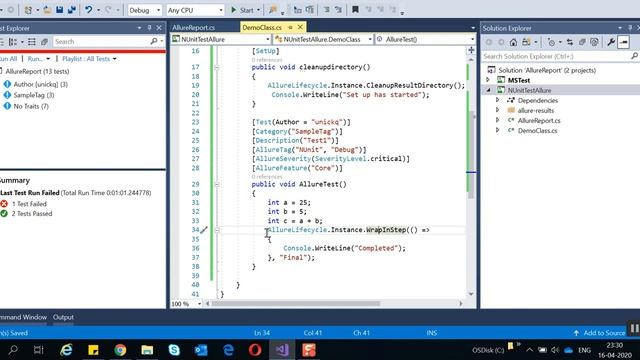Viewport: 640px width, 360px height.
Task: Click the Save All toolbar icon
Action: (x=72, y=10)
